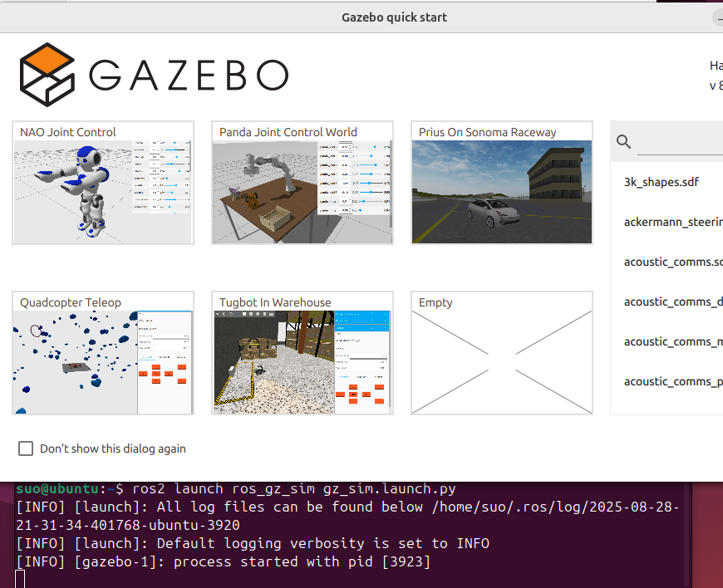The width and height of the screenshot is (723, 588).
Task: Click terminal line with pid [3923]
Action: coord(224,561)
